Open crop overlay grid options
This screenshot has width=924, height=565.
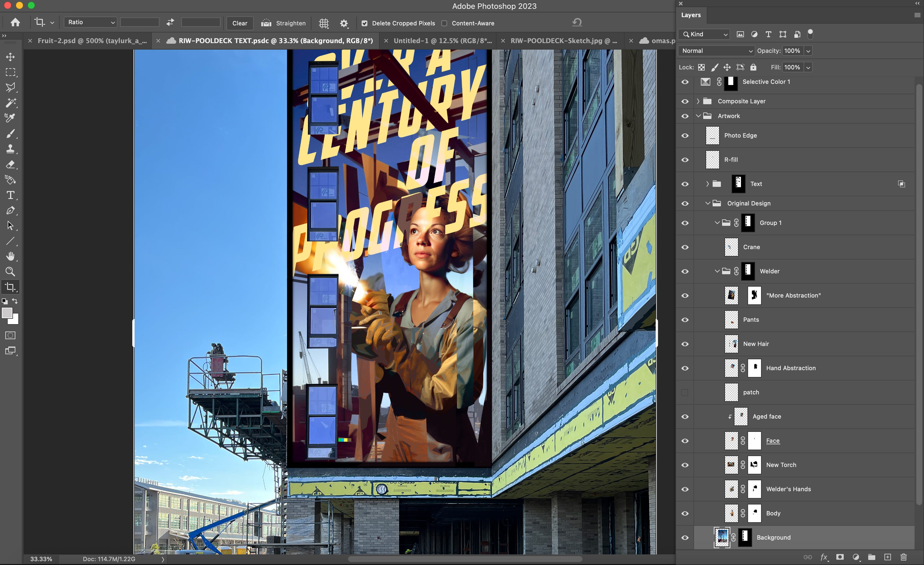[324, 23]
